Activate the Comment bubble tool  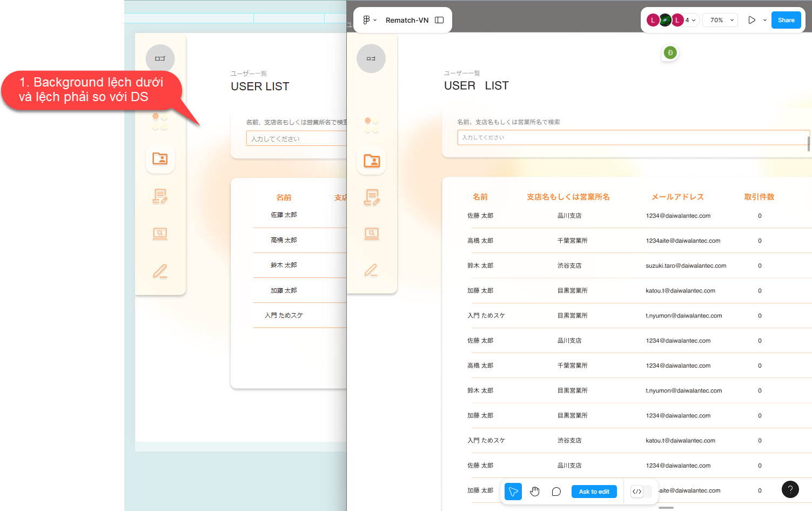[x=556, y=492]
